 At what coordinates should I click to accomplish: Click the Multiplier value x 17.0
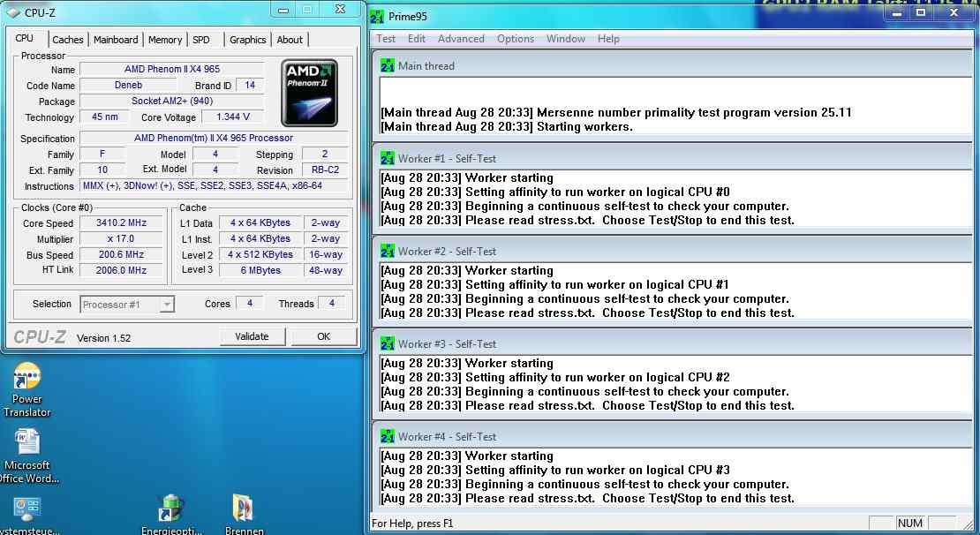pyautogui.click(x=121, y=238)
